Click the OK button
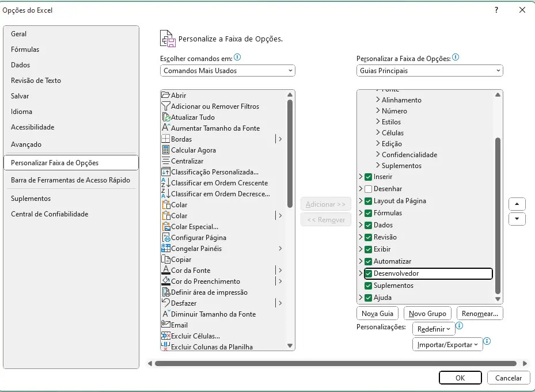This screenshot has width=535, height=392. pos(460,378)
